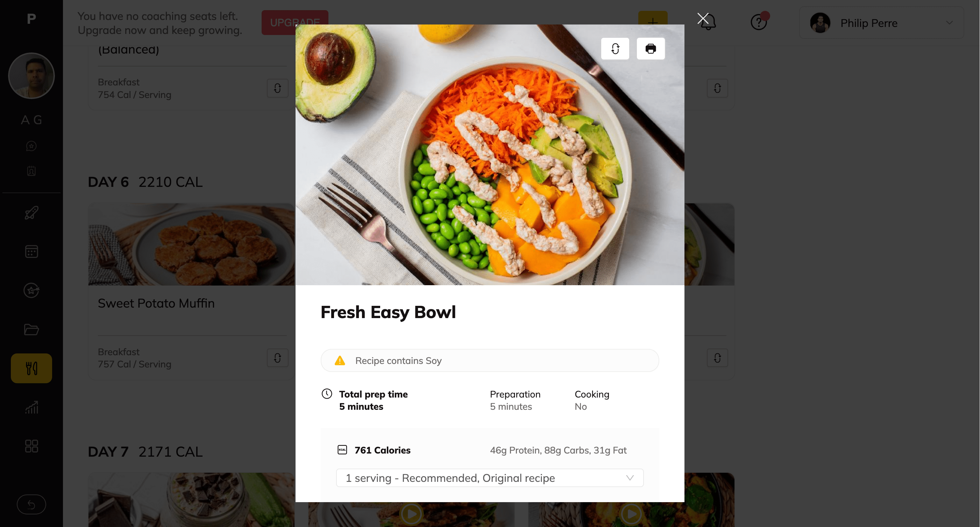
Task: Click the back arrow at sidebar bottom
Action: coord(31,505)
